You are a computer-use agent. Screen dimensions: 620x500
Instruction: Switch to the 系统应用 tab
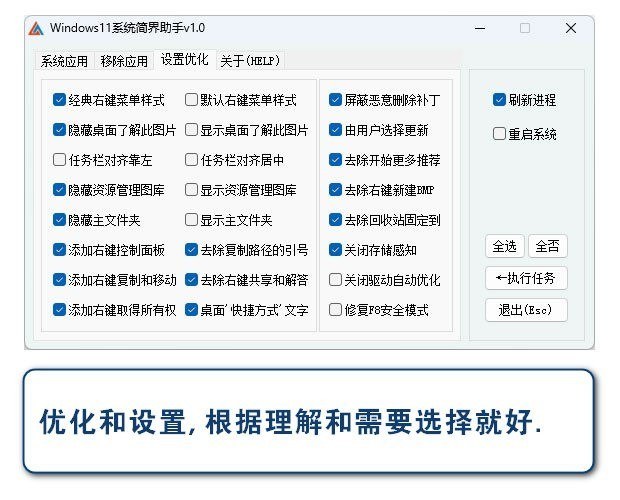click(65, 61)
